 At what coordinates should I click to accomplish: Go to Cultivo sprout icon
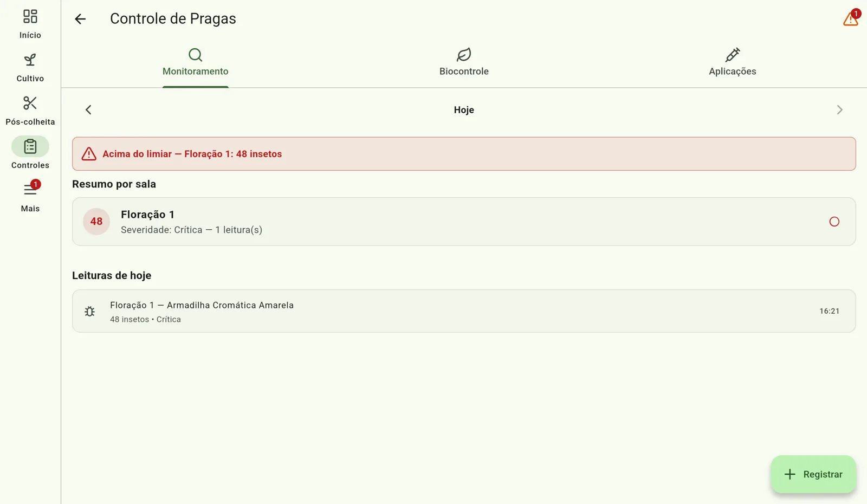(30, 60)
